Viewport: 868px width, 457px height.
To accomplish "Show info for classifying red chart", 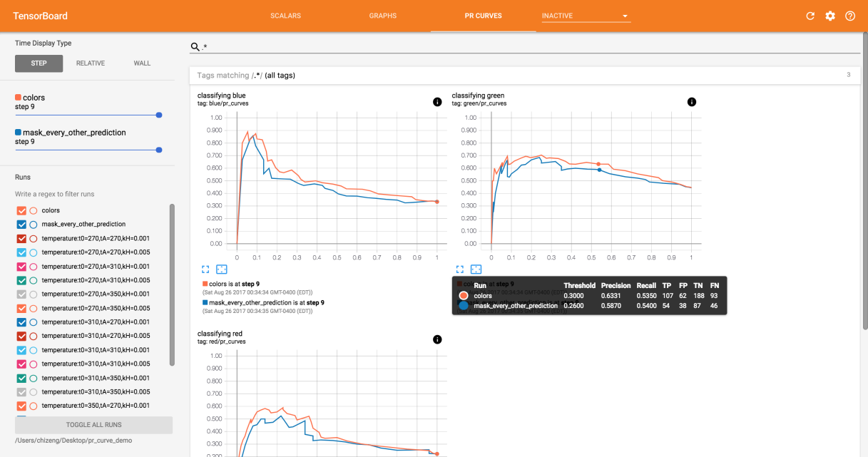I will [x=437, y=340].
